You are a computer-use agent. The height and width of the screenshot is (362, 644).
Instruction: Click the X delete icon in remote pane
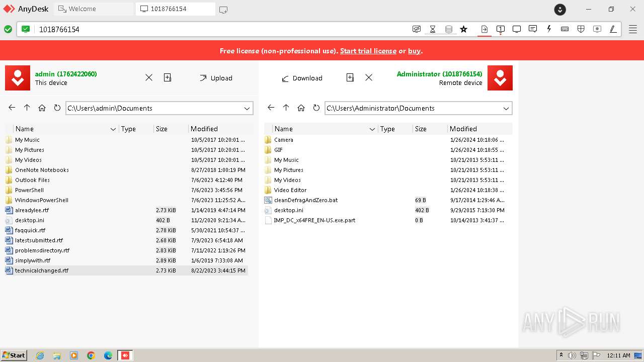(369, 77)
